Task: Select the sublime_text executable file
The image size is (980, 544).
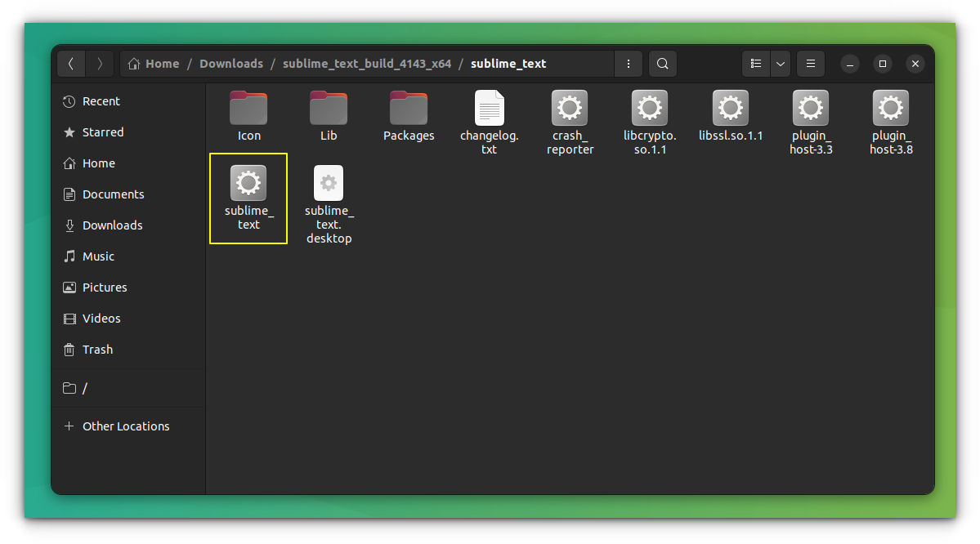Action: click(x=248, y=198)
